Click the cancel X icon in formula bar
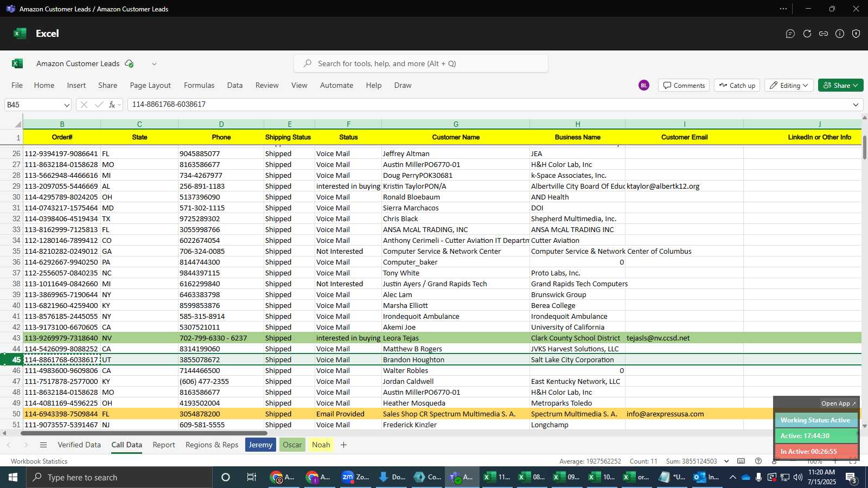This screenshot has height=488, width=868. point(84,105)
